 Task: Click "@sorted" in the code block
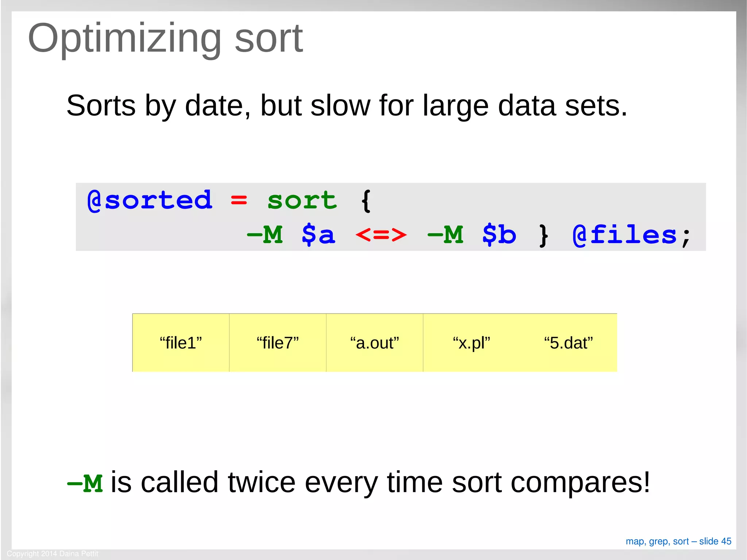click(x=150, y=201)
